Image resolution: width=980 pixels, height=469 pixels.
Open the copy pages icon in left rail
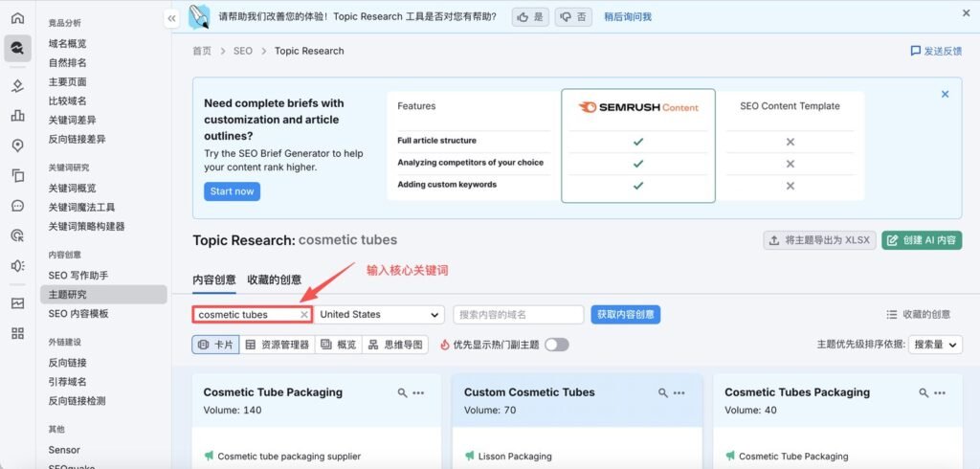[17, 176]
